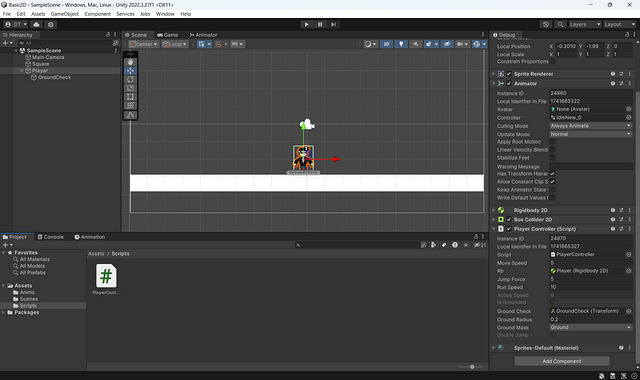Click the Add Component button
The width and height of the screenshot is (640, 380).
pyautogui.click(x=562, y=361)
